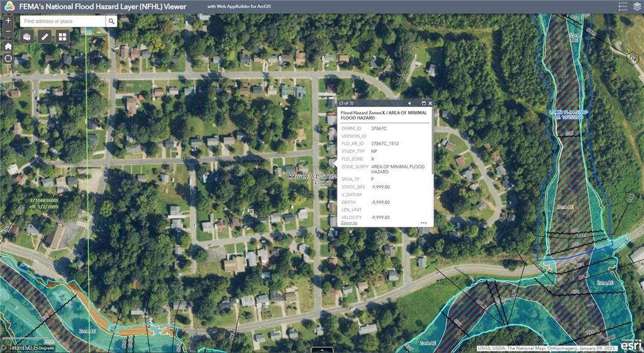Click the DEPTH field label

click(348, 202)
